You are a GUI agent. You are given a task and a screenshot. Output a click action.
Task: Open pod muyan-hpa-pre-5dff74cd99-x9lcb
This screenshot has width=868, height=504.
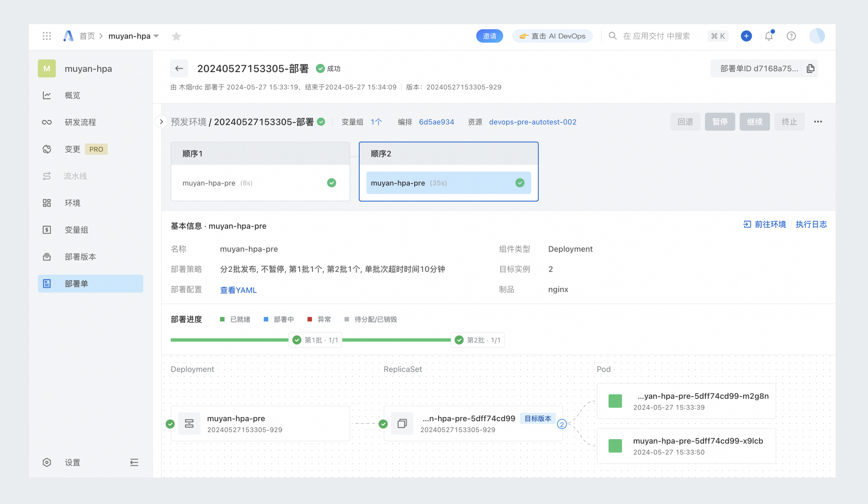tap(686, 446)
